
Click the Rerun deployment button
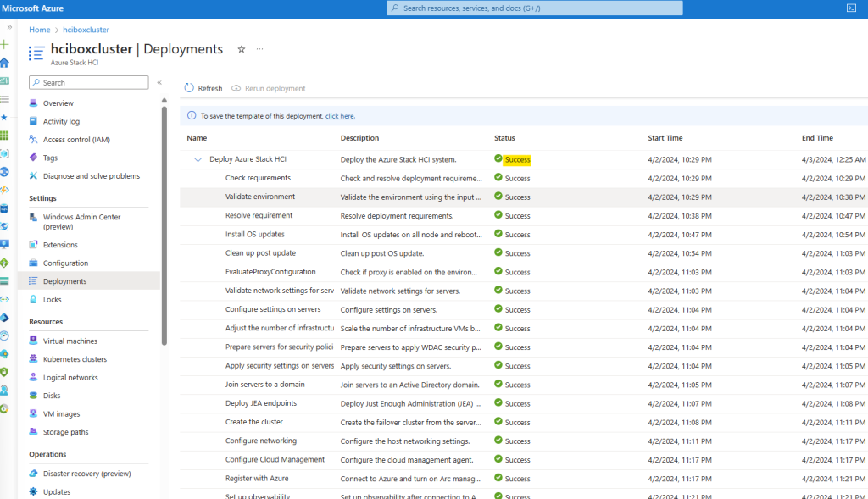point(269,88)
